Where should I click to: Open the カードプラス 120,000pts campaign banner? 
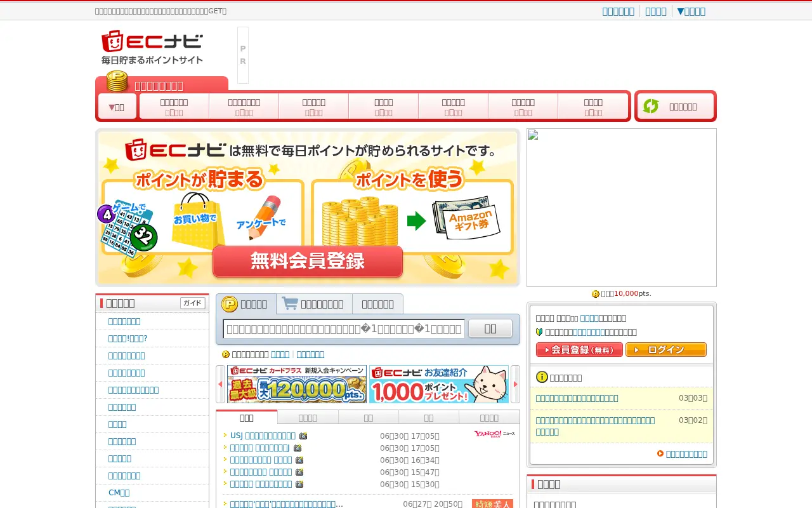coord(297,384)
